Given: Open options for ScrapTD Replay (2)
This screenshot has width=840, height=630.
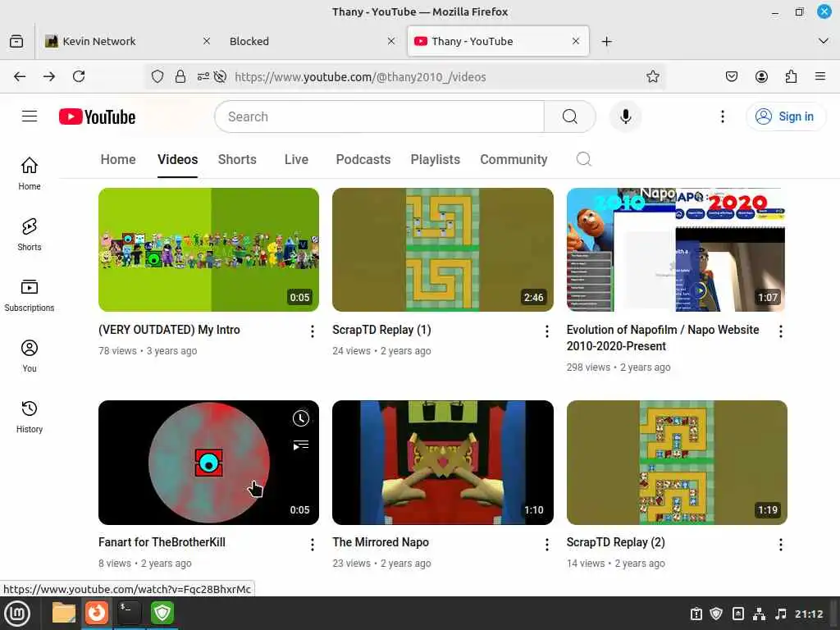Looking at the screenshot, I should click(781, 545).
